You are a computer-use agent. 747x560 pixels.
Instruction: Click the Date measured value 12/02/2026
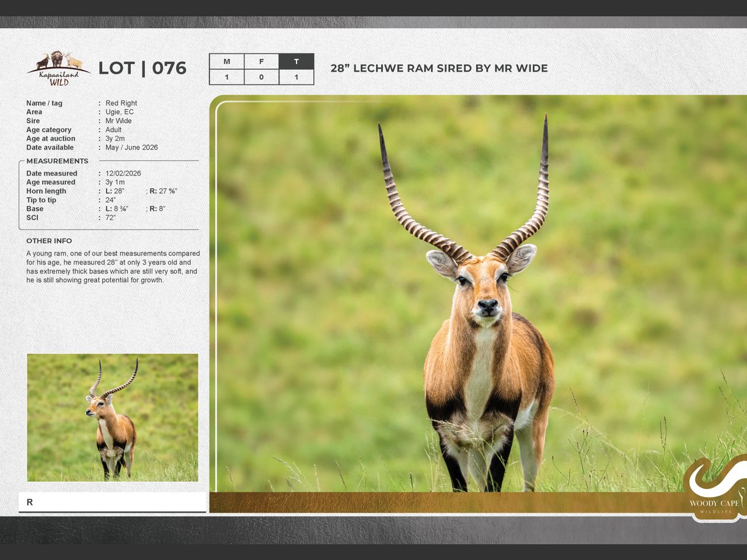click(x=123, y=173)
